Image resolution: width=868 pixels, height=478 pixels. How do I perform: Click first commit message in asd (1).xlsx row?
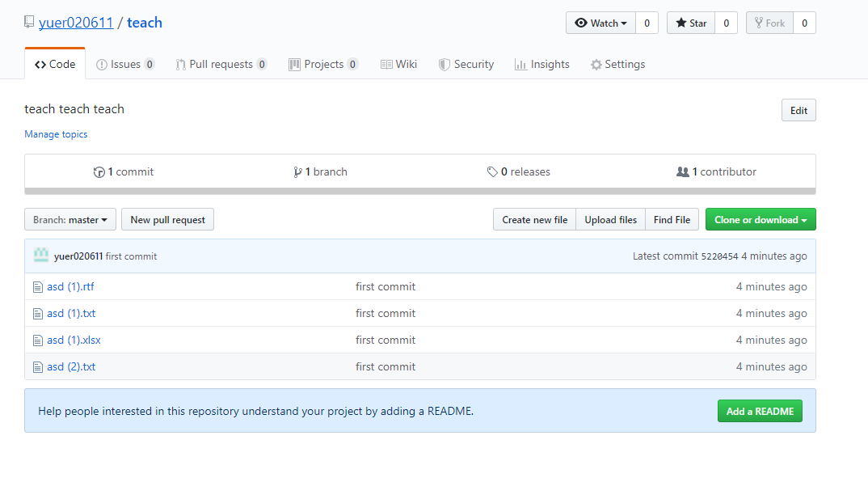click(386, 340)
